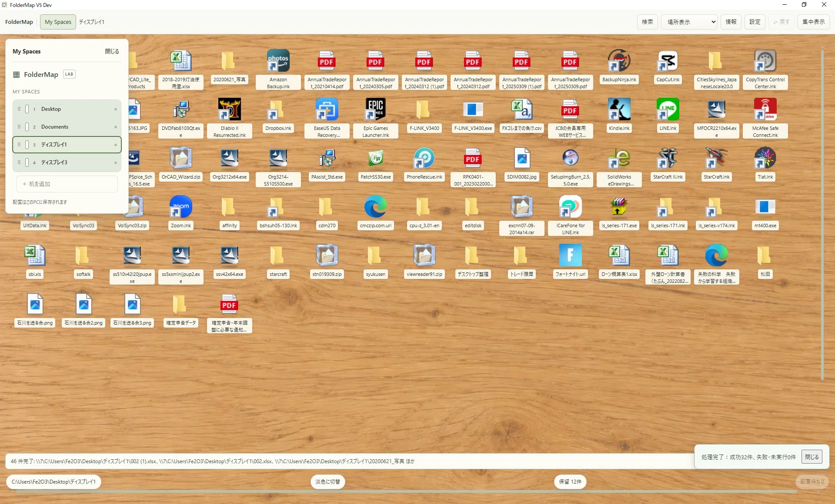Image resolution: width=835 pixels, height=504 pixels.
Task: Switch to the Desktop space
Action: click(67, 109)
